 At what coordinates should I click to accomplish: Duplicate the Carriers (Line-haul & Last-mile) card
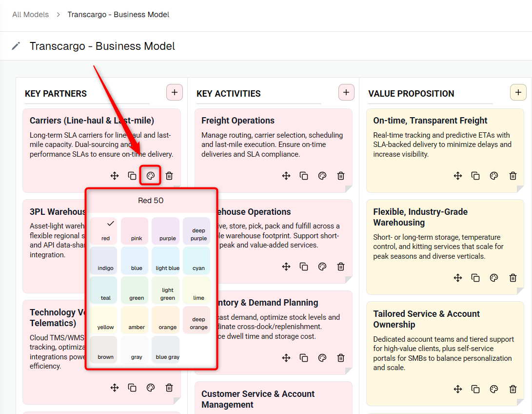[x=132, y=176]
